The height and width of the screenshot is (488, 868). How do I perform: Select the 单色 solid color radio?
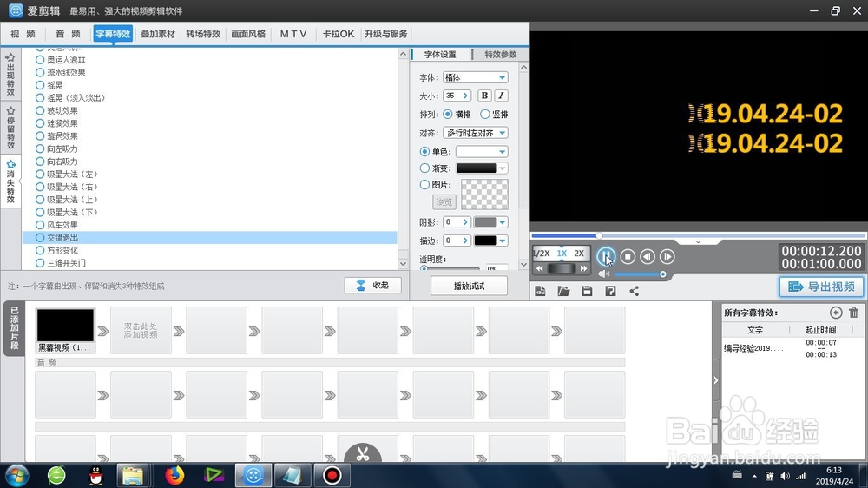pyautogui.click(x=424, y=151)
